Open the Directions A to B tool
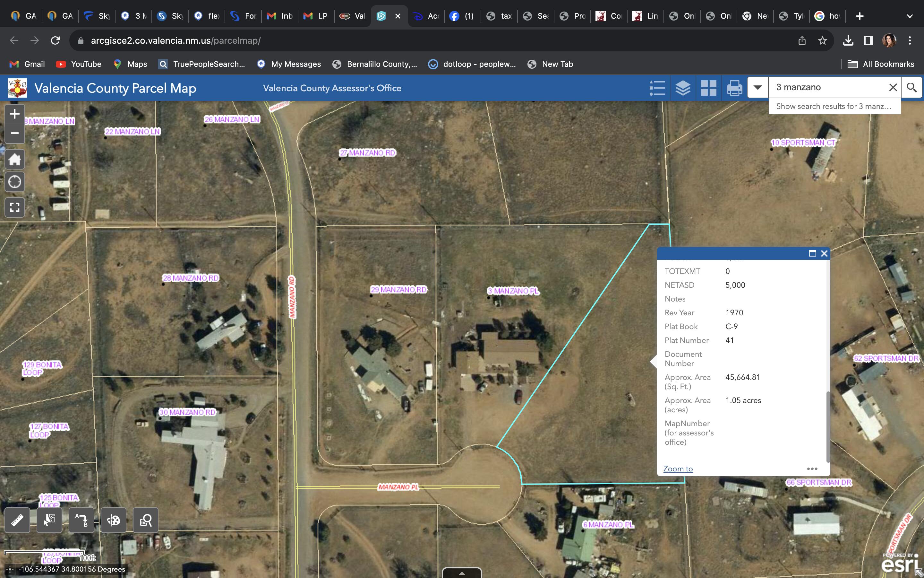This screenshot has width=924, height=578. tap(81, 520)
